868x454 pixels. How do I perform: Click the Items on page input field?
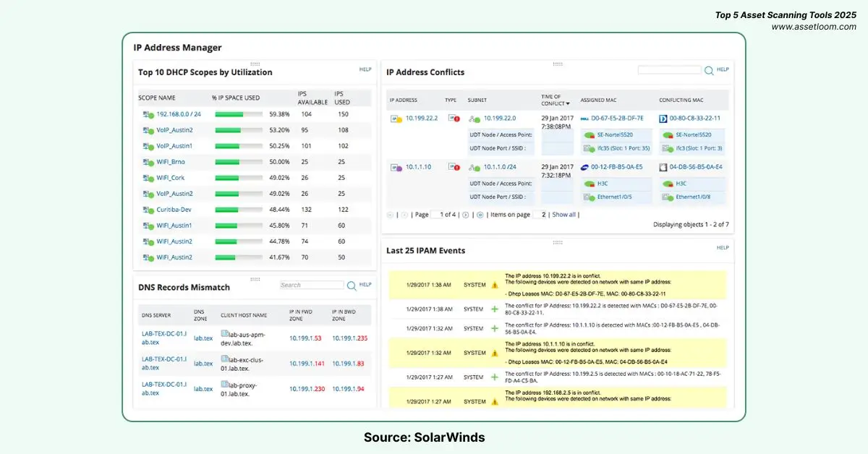(x=540, y=215)
